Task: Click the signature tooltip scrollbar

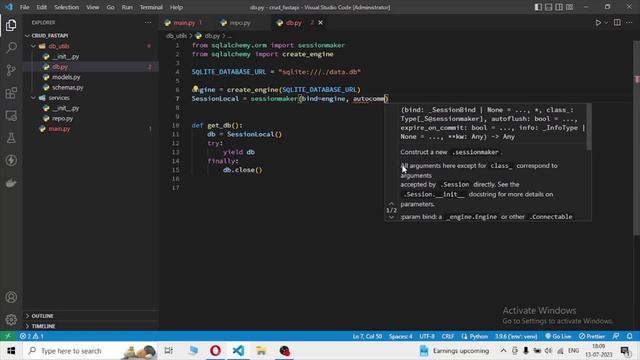Action: pos(589,127)
